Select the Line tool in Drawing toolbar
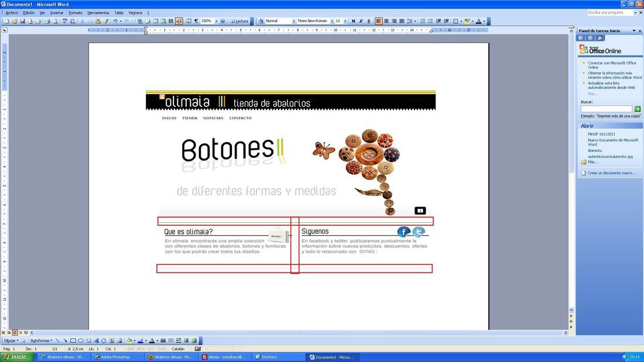Image resolution: width=644 pixels, height=362 pixels. click(57, 341)
